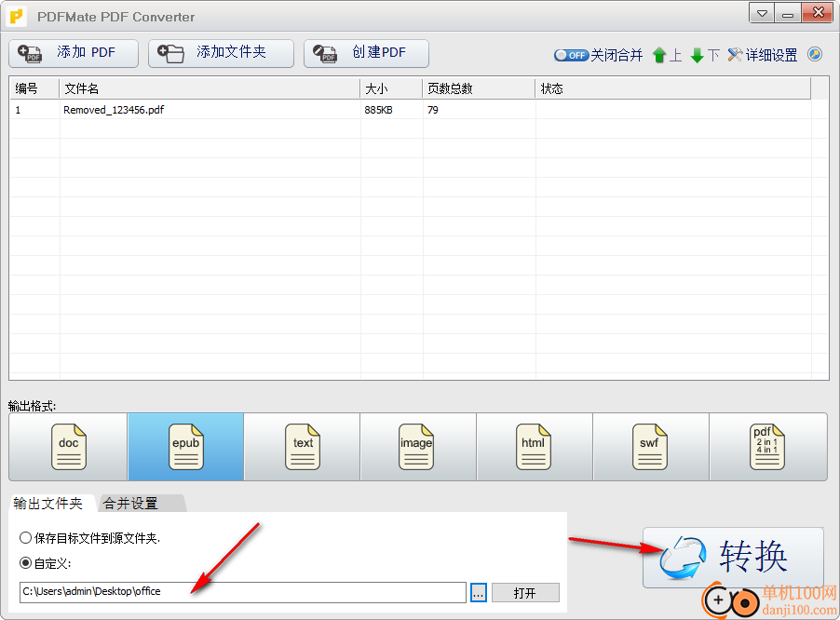Viewport: 840px width, 620px height.
Task: Select the Removed_123456.pdf file row
Action: 411,110
